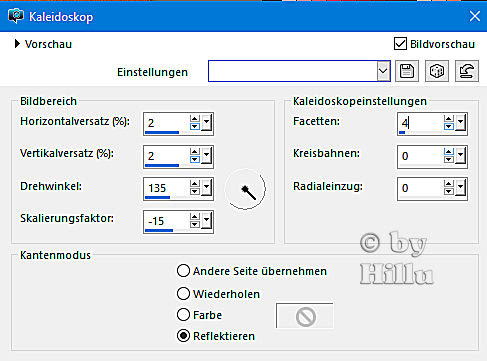Decrease Kreisbahnen with down arrow

(x=449, y=159)
